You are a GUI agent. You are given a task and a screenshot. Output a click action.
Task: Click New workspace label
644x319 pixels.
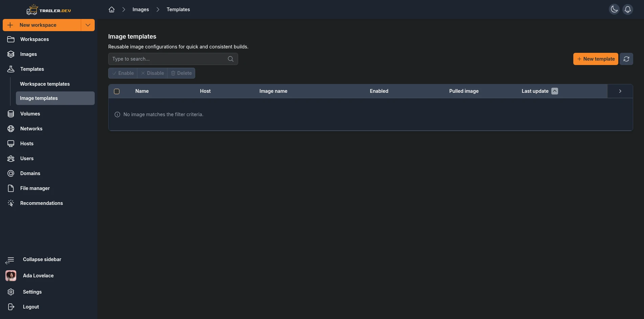(x=38, y=25)
